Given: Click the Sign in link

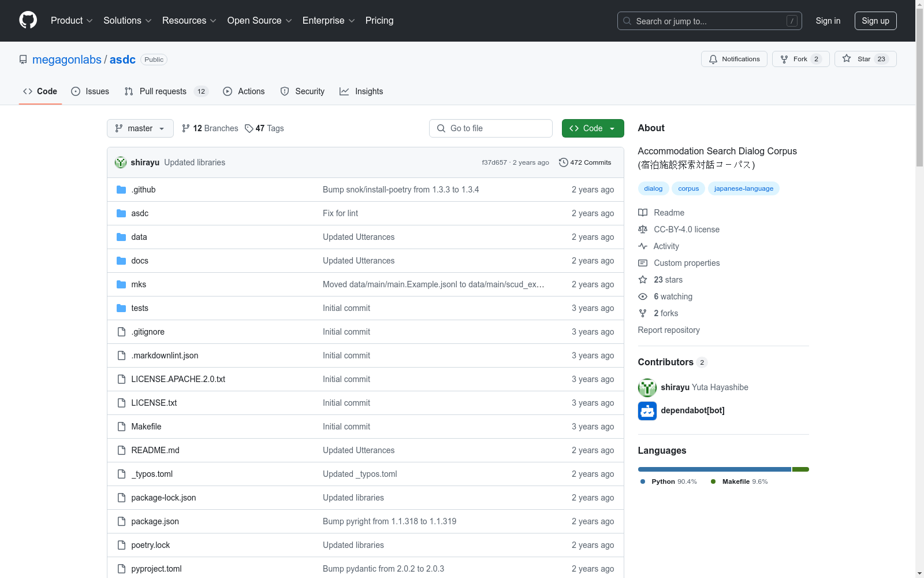Looking at the screenshot, I should [x=828, y=21].
